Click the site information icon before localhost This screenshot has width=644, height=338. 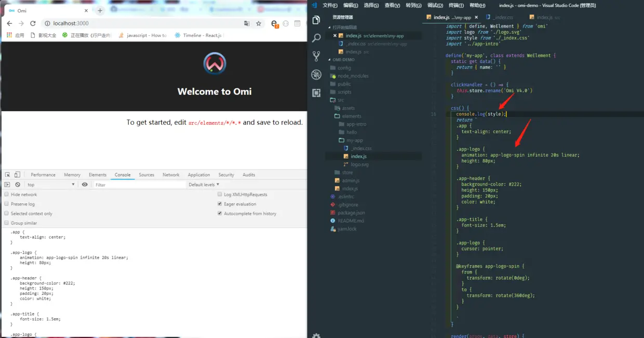47,23
